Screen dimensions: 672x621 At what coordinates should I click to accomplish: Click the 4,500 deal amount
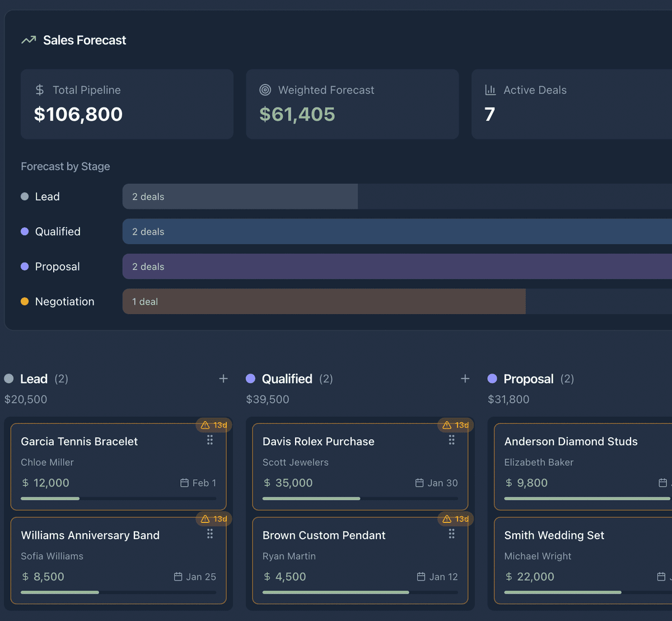point(291,577)
